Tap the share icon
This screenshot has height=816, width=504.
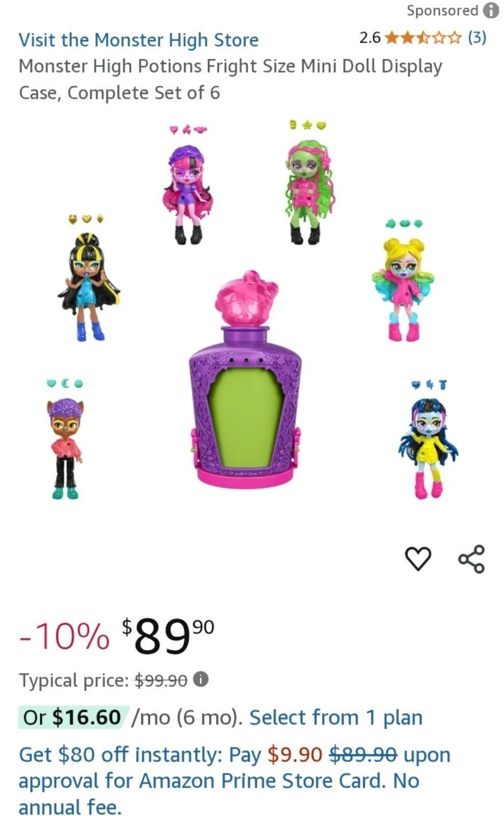click(x=471, y=558)
